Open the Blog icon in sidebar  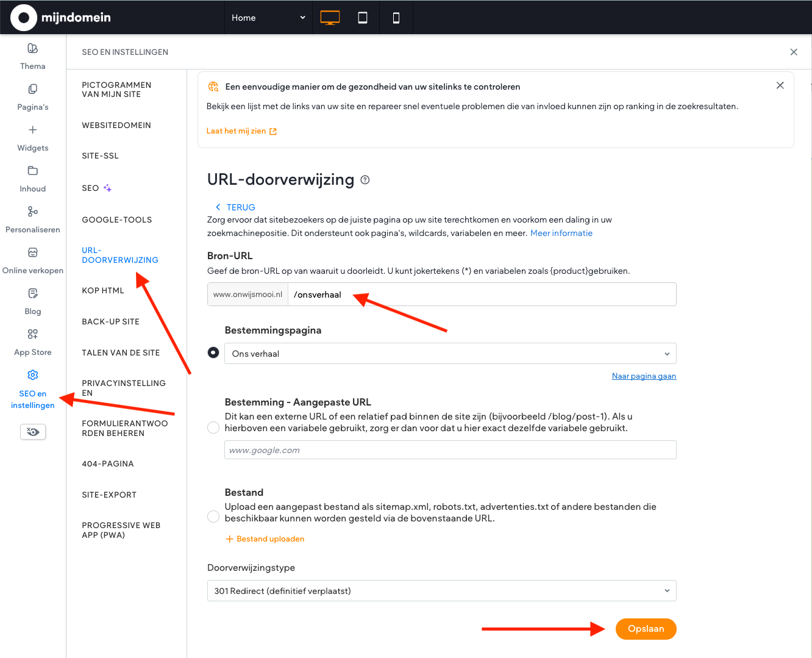(33, 293)
